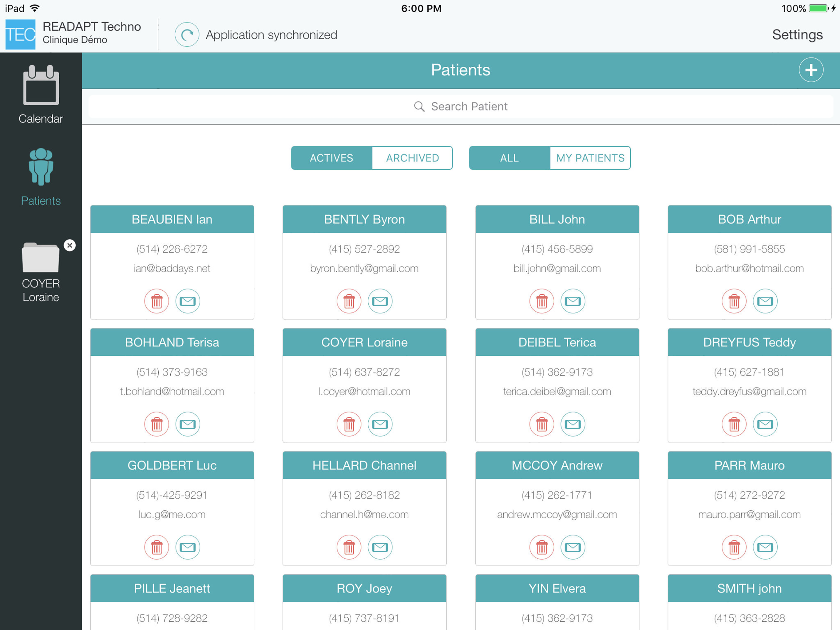Email HELLARD Channel using envelope icon

(380, 547)
